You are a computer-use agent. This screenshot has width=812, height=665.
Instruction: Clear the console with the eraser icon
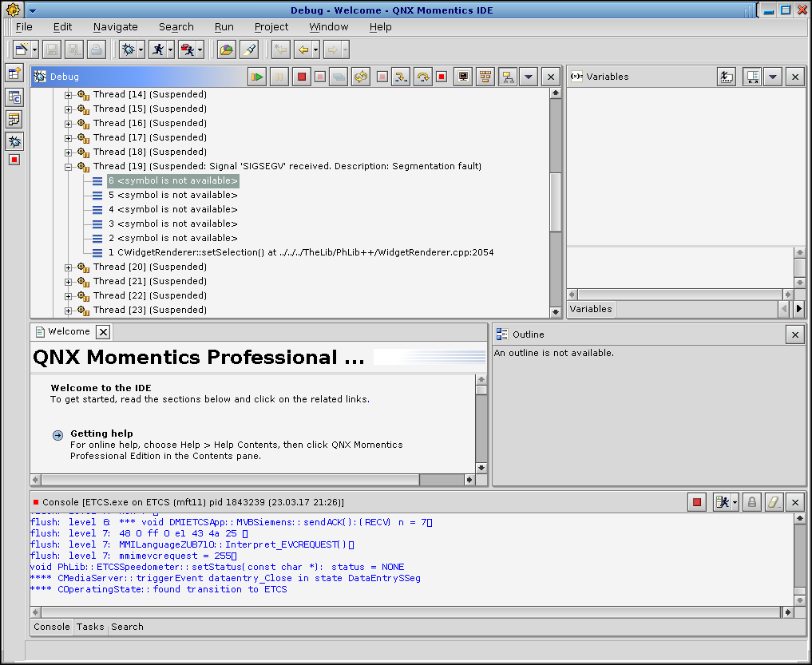[773, 502]
